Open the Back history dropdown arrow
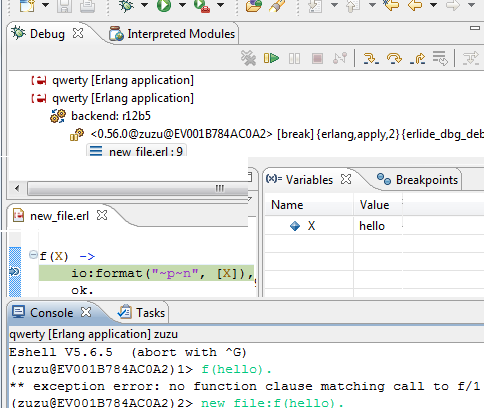Viewport: 484px width, 408px height. pyautogui.click(x=433, y=5)
